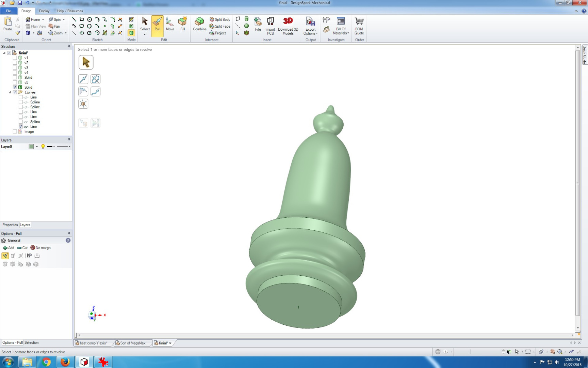Open the Bill Of Materials dropdown
Screen dimensions: 588x368
coord(341,26)
